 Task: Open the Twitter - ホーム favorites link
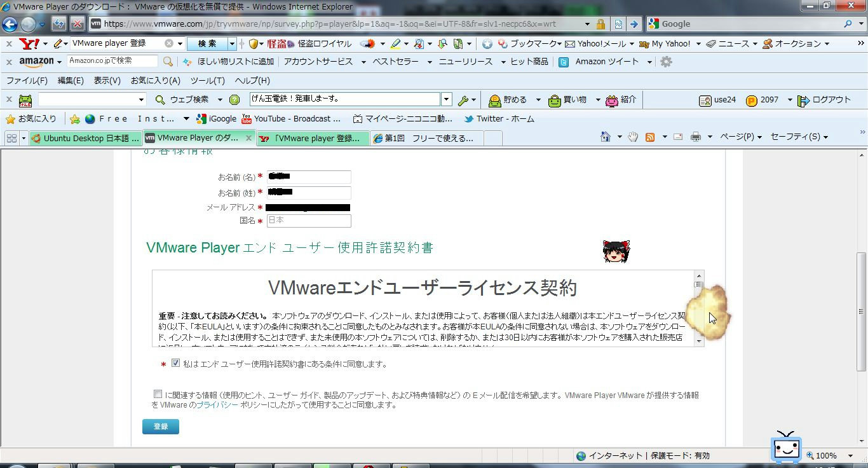[499, 119]
